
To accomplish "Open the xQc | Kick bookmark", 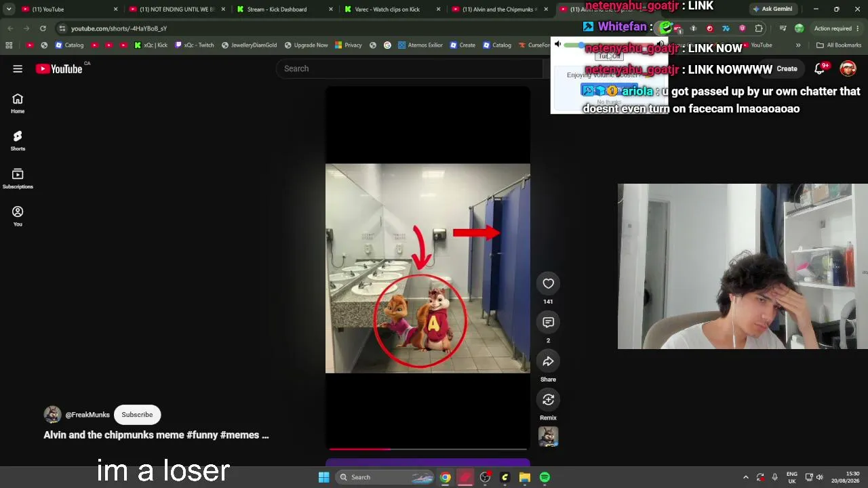I will coord(151,45).
